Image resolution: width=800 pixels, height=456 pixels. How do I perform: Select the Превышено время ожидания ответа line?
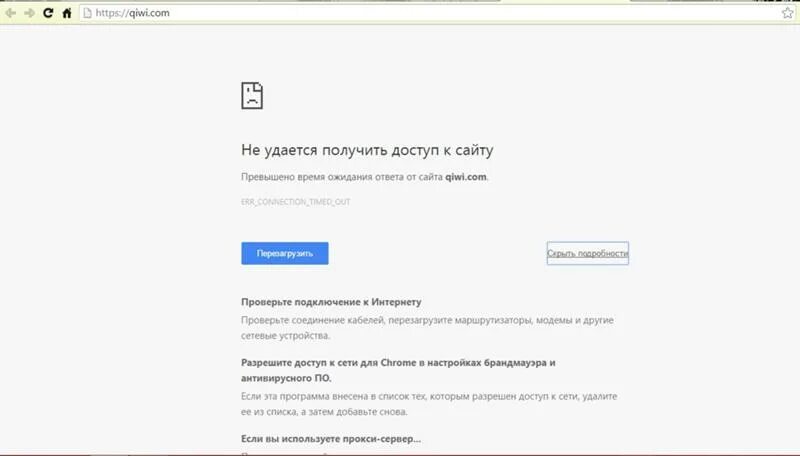(365, 177)
